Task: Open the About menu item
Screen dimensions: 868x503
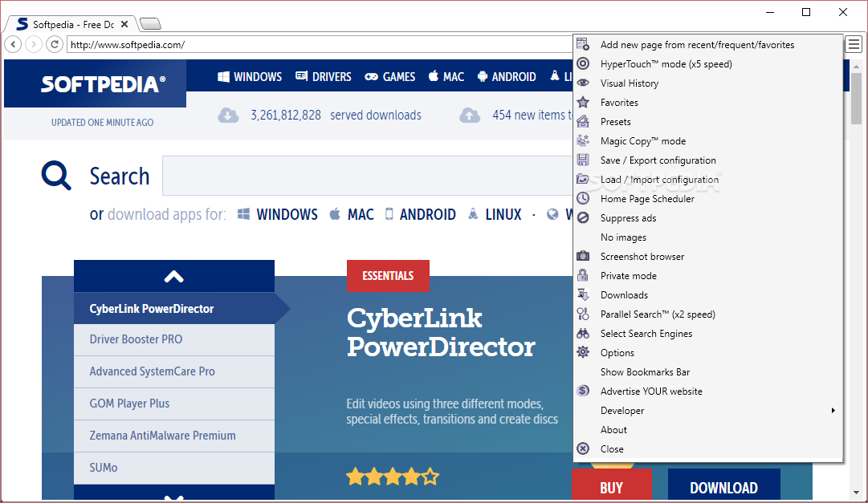Action: point(708,430)
